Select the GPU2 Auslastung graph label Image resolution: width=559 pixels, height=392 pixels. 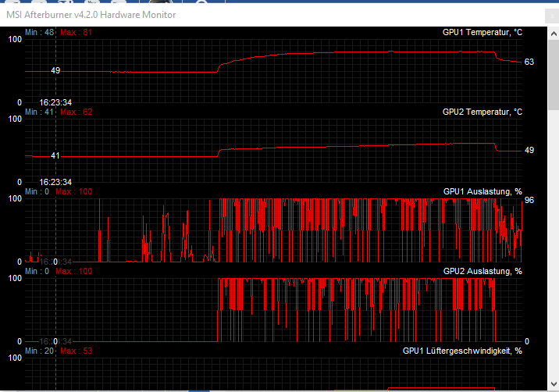(x=482, y=271)
